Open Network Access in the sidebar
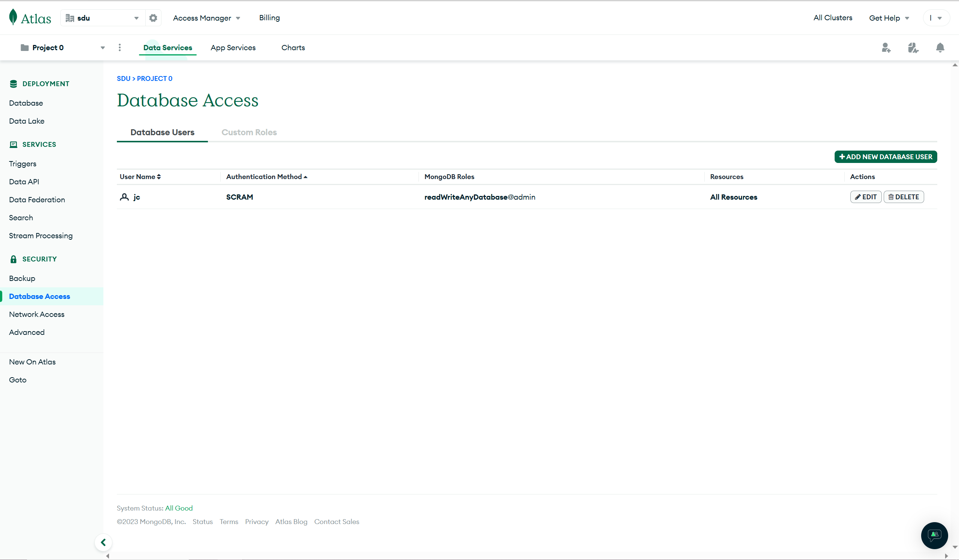 (37, 314)
